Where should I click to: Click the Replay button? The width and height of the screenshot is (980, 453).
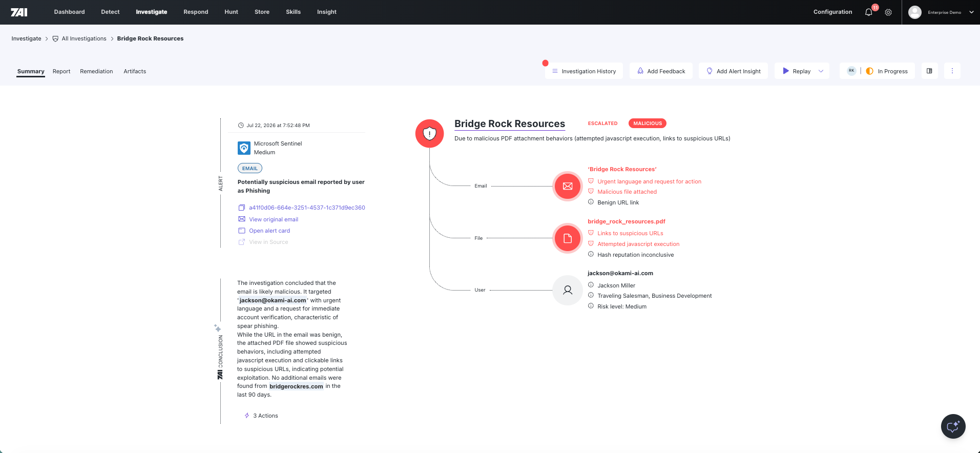coord(796,71)
